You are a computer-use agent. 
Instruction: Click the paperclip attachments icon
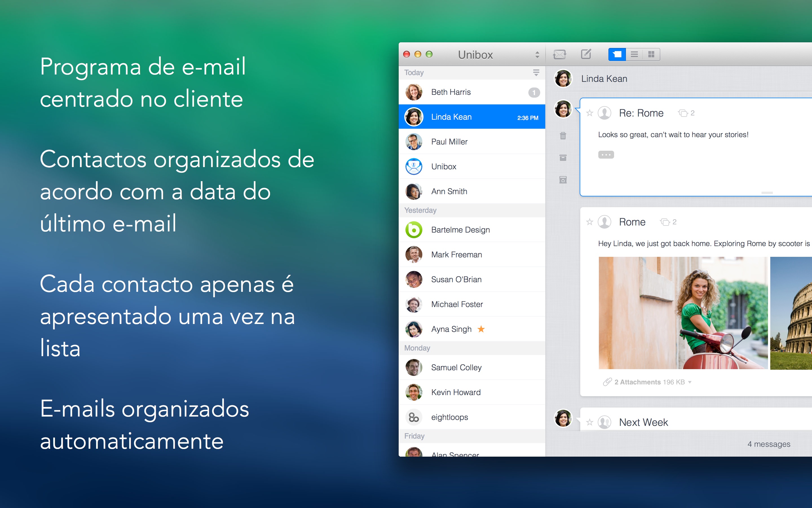pyautogui.click(x=607, y=382)
